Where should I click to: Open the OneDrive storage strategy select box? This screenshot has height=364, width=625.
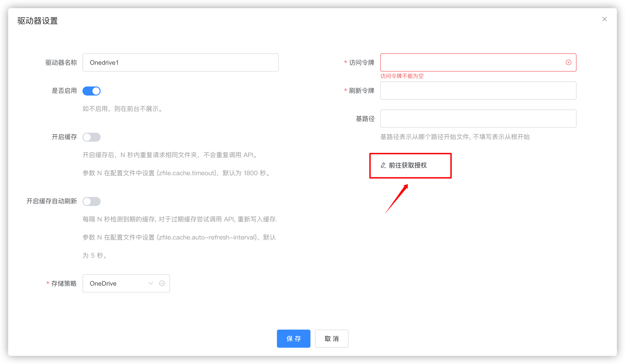(x=116, y=283)
